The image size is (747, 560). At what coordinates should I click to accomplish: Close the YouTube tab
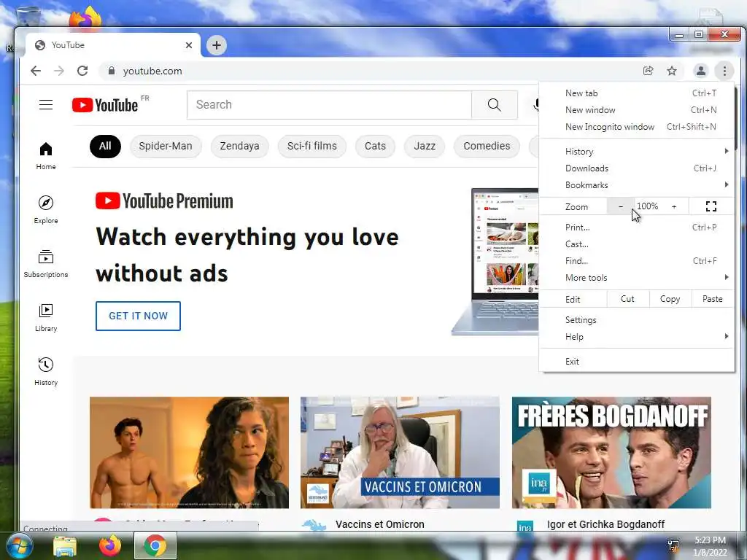[x=189, y=45]
